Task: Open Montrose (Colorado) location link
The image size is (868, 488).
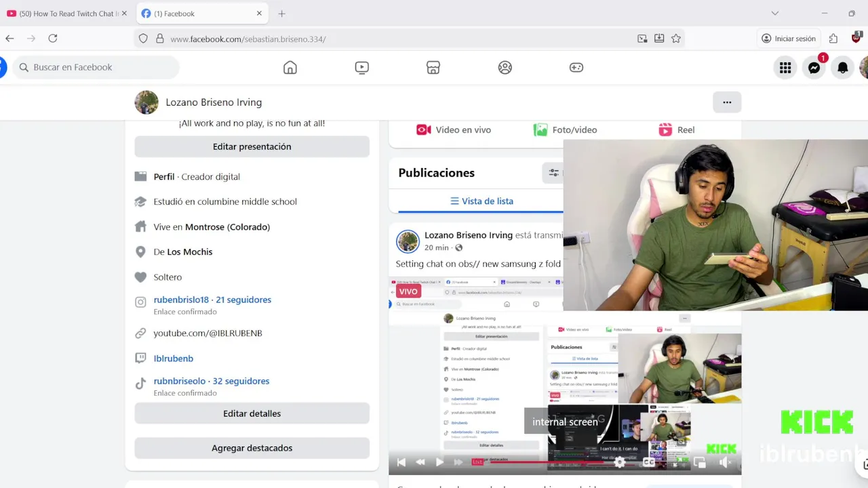Action: tap(227, 227)
